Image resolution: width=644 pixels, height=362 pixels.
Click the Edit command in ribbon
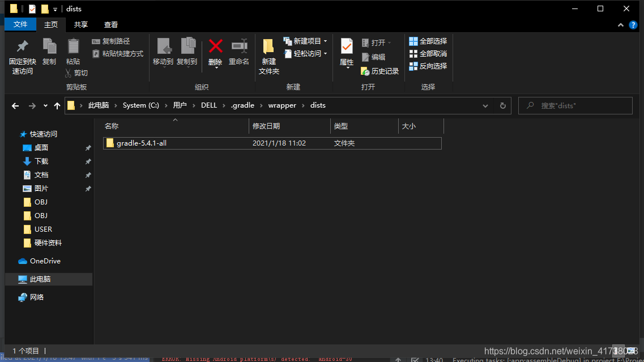(x=373, y=57)
